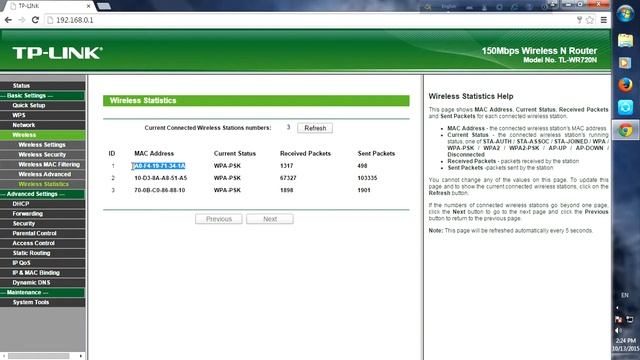Click the browser forward arrow

(22, 20)
